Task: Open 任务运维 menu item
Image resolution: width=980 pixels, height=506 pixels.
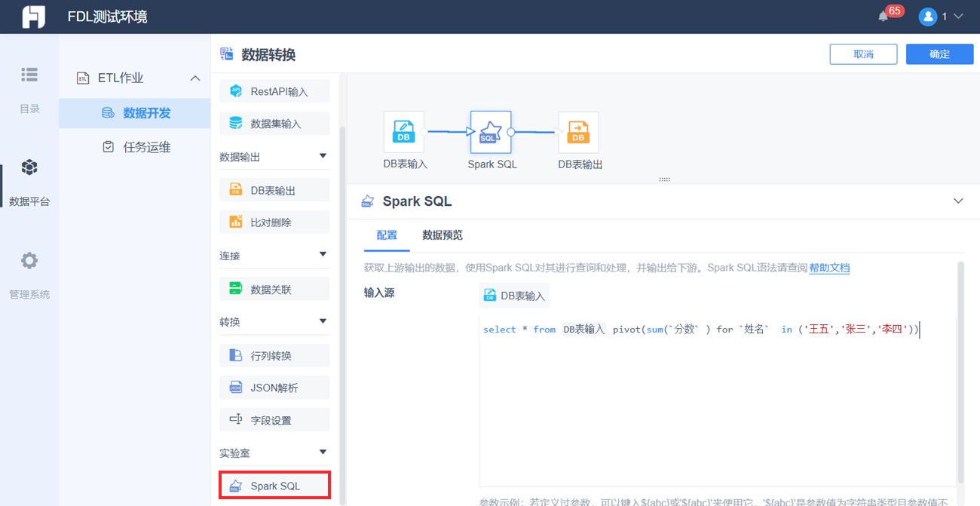Action: pyautogui.click(x=134, y=147)
